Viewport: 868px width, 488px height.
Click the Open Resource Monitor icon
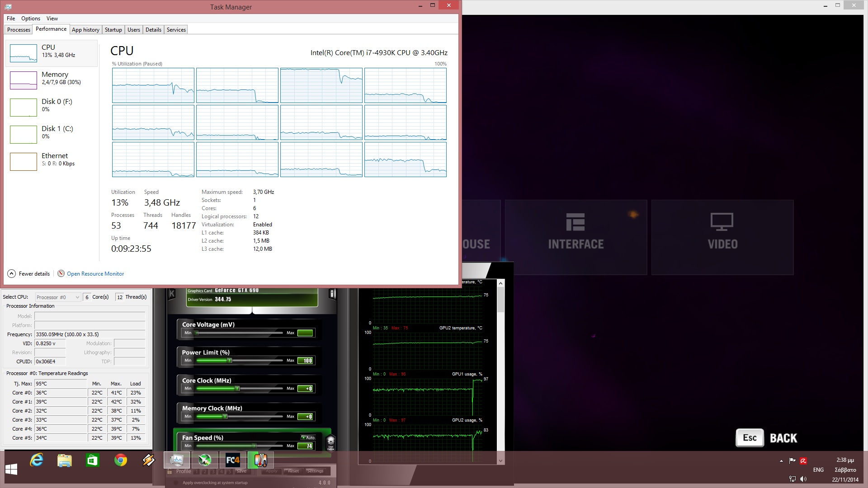[61, 273]
